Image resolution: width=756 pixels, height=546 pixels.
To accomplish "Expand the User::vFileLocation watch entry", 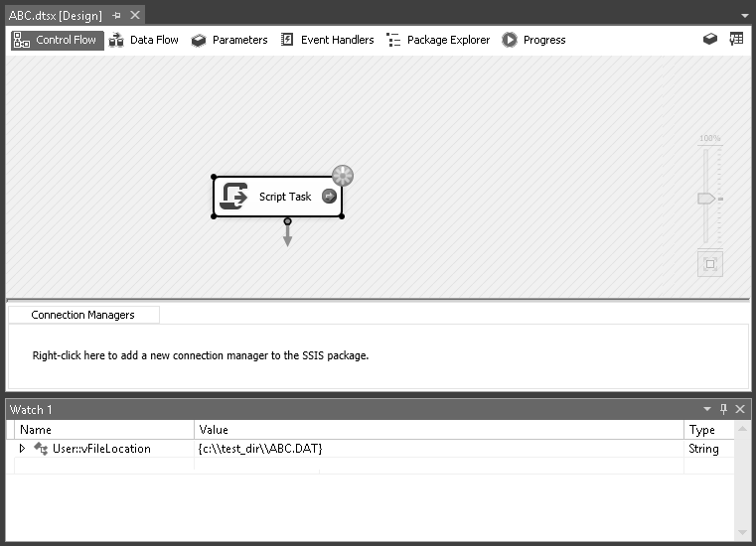I will 23,449.
